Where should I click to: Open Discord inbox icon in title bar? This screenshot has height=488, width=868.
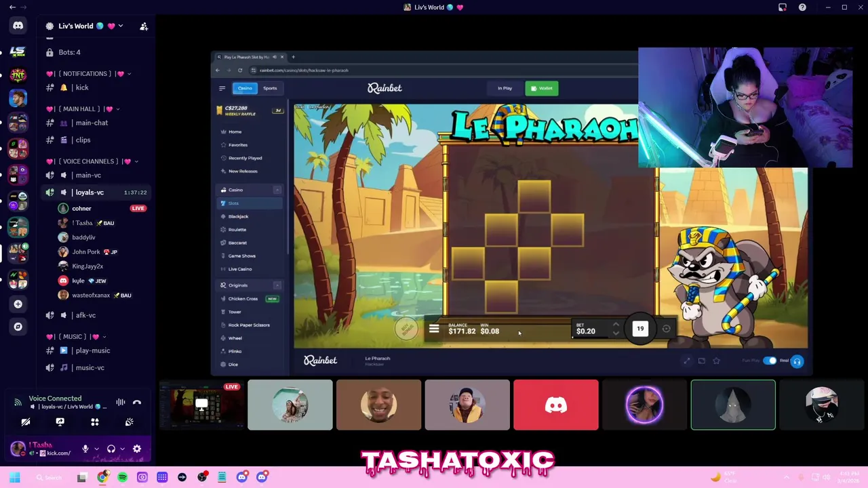coord(783,7)
